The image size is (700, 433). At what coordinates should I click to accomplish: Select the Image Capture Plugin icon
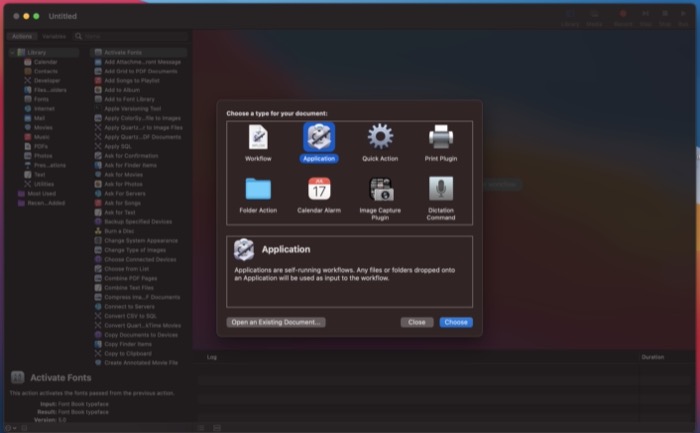(x=380, y=189)
